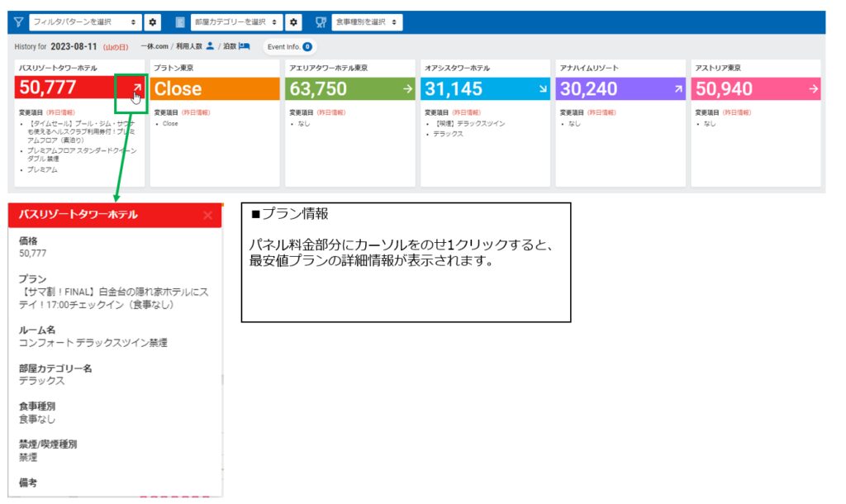The image size is (846, 504).
Task: Click the overnight stay bed icon
Action: (245, 47)
